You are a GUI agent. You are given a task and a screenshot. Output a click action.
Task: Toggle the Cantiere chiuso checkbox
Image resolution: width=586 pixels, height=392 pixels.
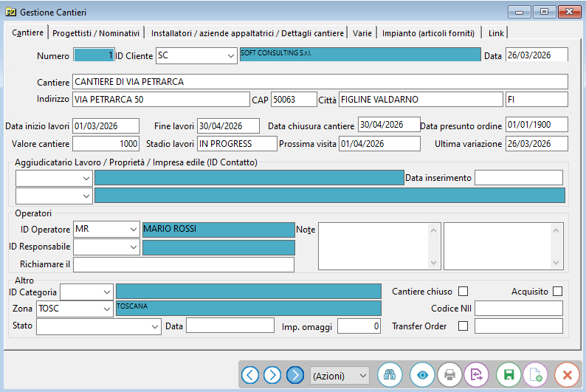pos(463,291)
